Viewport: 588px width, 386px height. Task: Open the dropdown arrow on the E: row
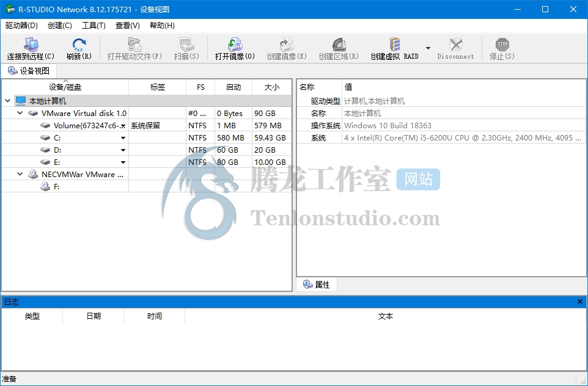pyautogui.click(x=123, y=162)
